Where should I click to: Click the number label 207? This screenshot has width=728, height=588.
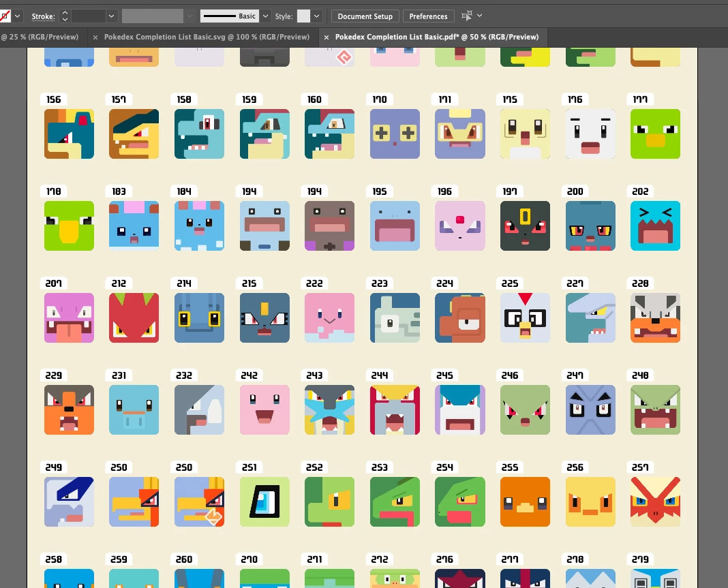pos(53,283)
